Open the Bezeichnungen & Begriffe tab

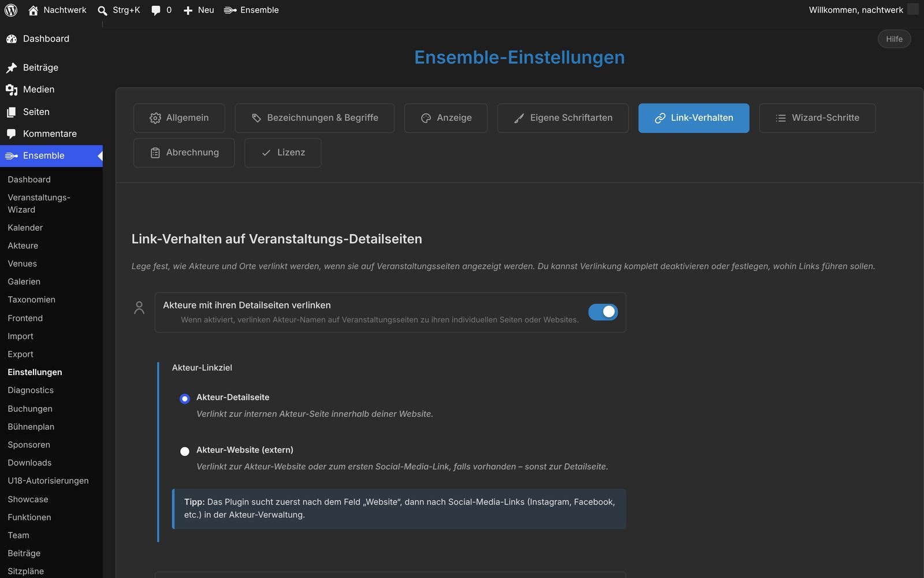pyautogui.click(x=315, y=118)
